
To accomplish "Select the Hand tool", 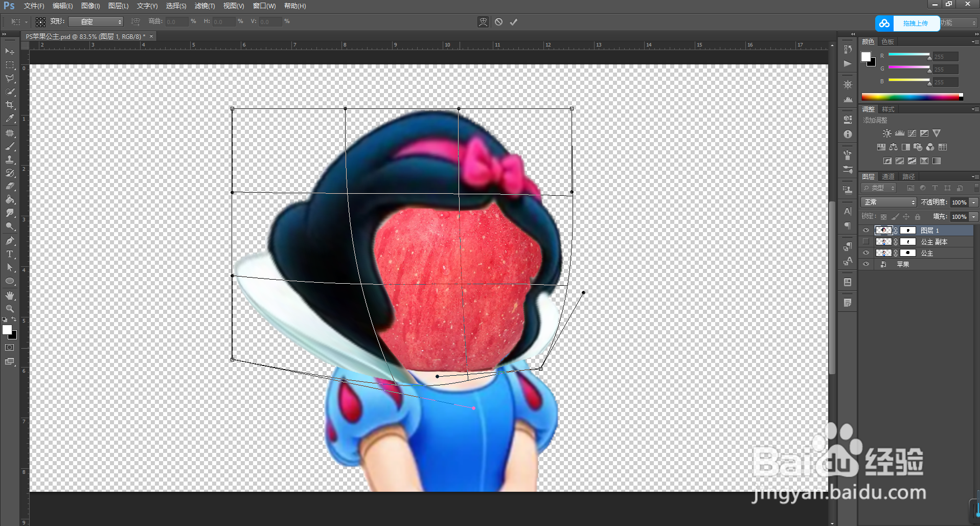I will [10, 295].
